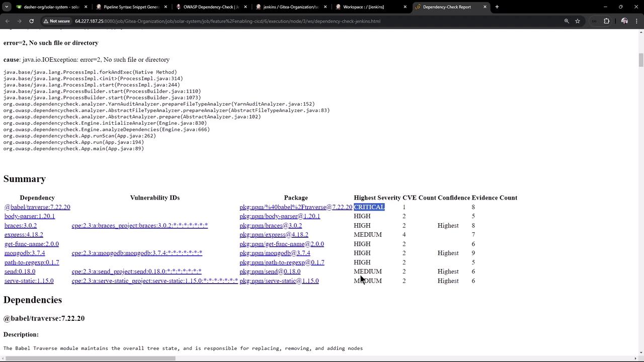The height and width of the screenshot is (362, 644).
Task: Open pkg:npm/express@4.18.2 package link
Action: [x=274, y=235]
